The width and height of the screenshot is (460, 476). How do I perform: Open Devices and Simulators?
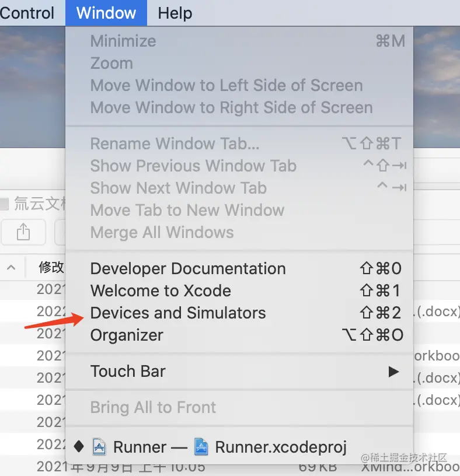[178, 313]
